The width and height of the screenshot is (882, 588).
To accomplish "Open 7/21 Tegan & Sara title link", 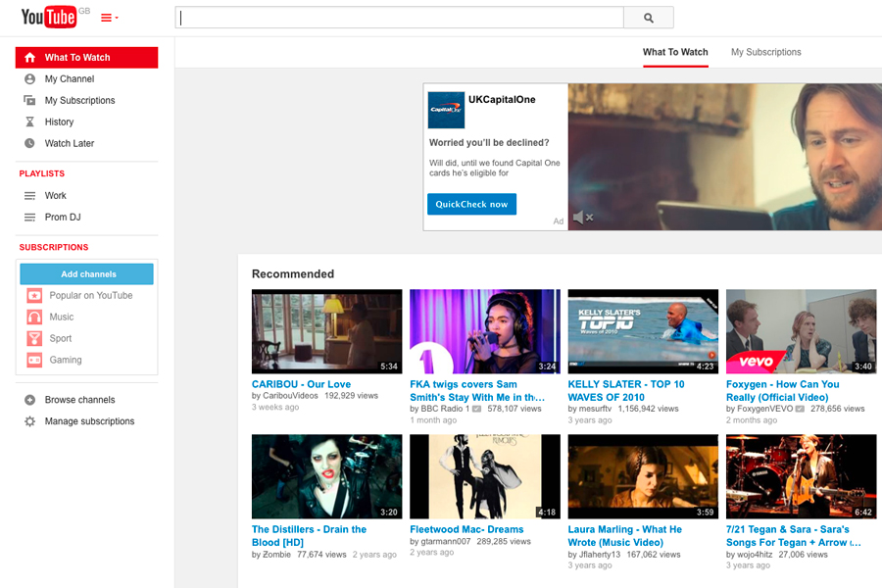I will tap(793, 536).
